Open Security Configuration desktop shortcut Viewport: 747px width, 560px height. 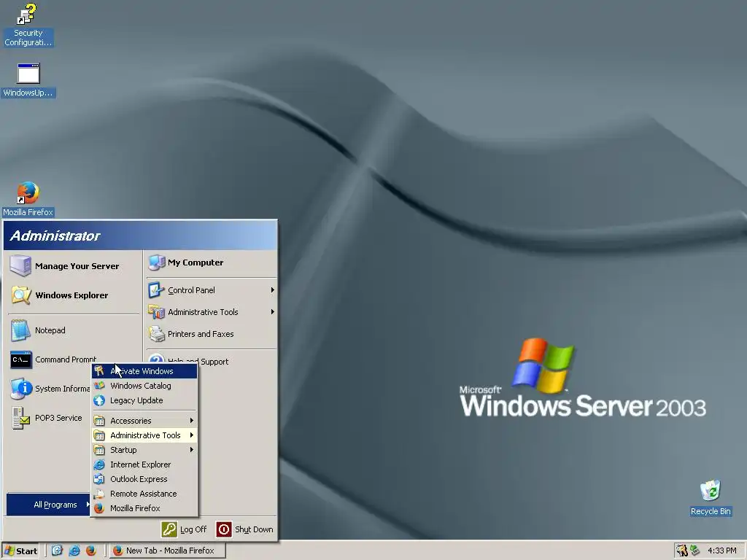tap(28, 25)
